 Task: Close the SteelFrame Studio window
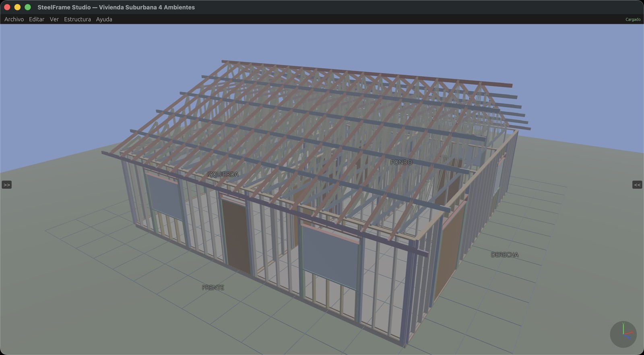point(7,7)
